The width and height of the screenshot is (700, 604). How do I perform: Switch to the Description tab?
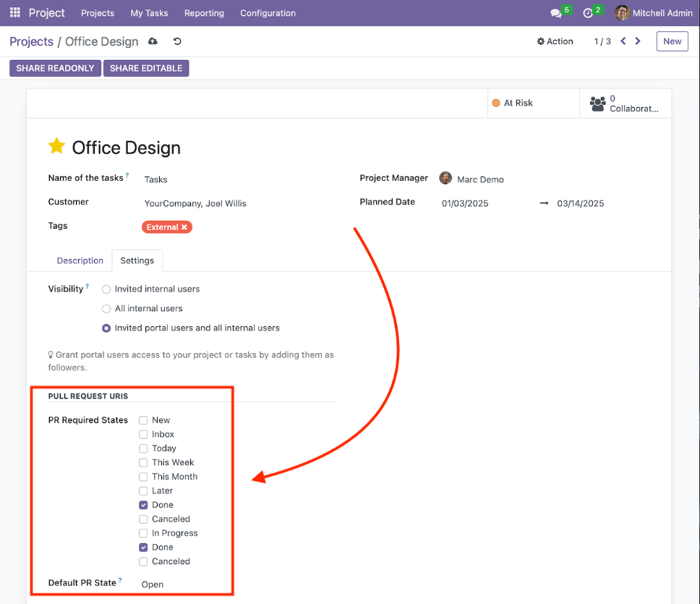pyautogui.click(x=80, y=260)
